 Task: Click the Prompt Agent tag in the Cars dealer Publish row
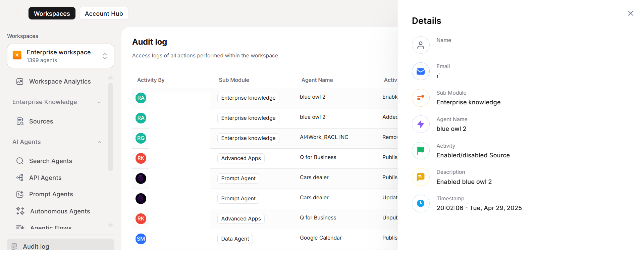(238, 179)
